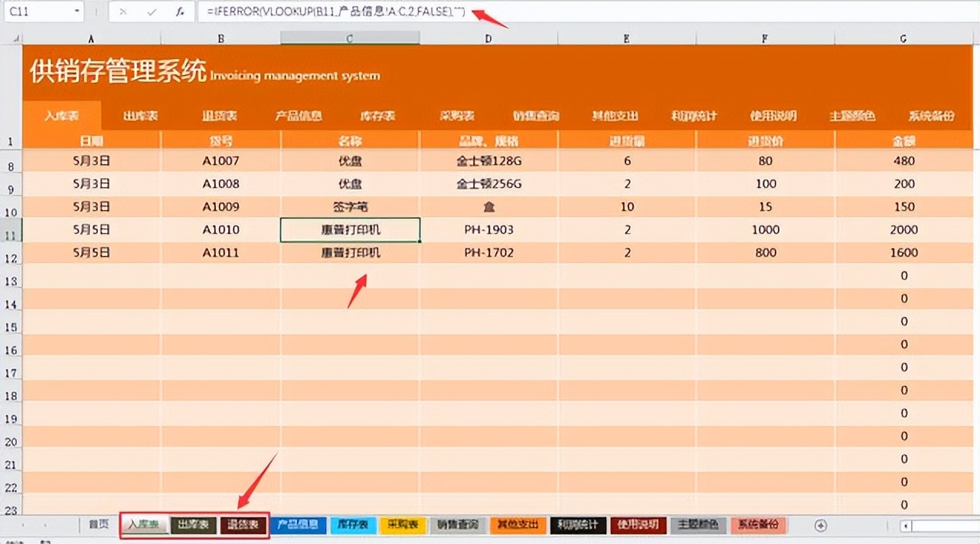Open the 使用说明 page from the header menu
The width and height of the screenshot is (980, 544).
coord(773,116)
